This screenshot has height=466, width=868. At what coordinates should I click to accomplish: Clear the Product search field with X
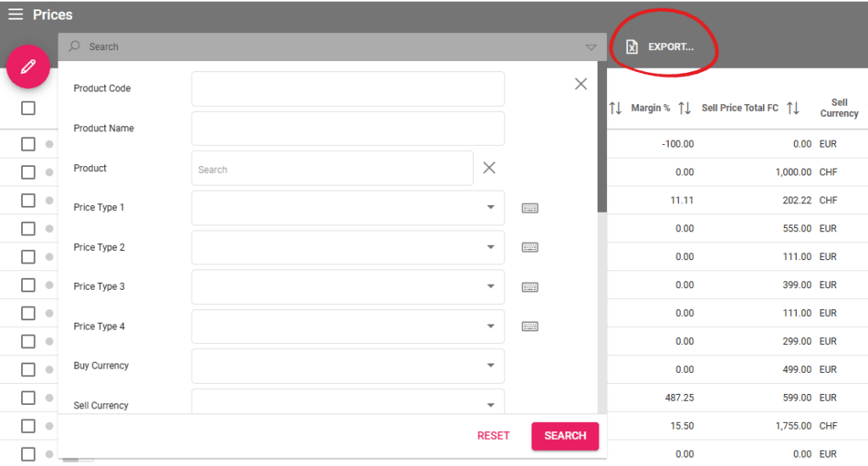[489, 168]
